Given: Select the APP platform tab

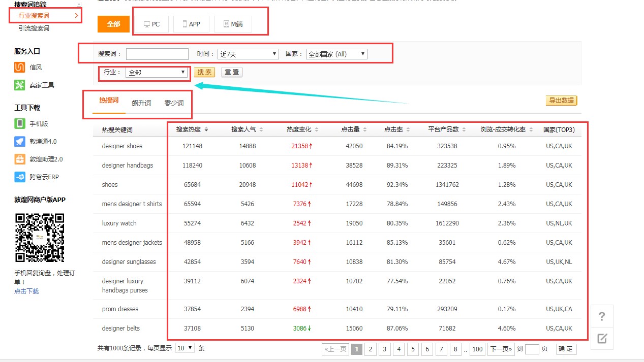Looking at the screenshot, I should 191,24.
